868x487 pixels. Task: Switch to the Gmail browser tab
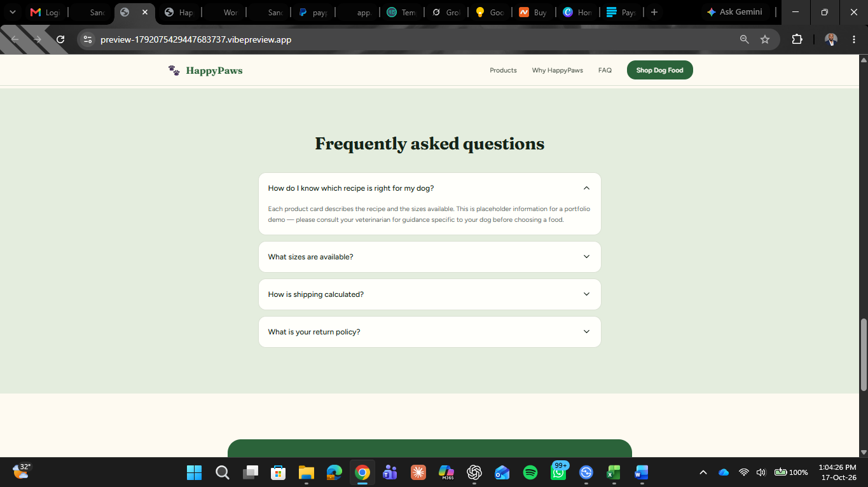[45, 12]
